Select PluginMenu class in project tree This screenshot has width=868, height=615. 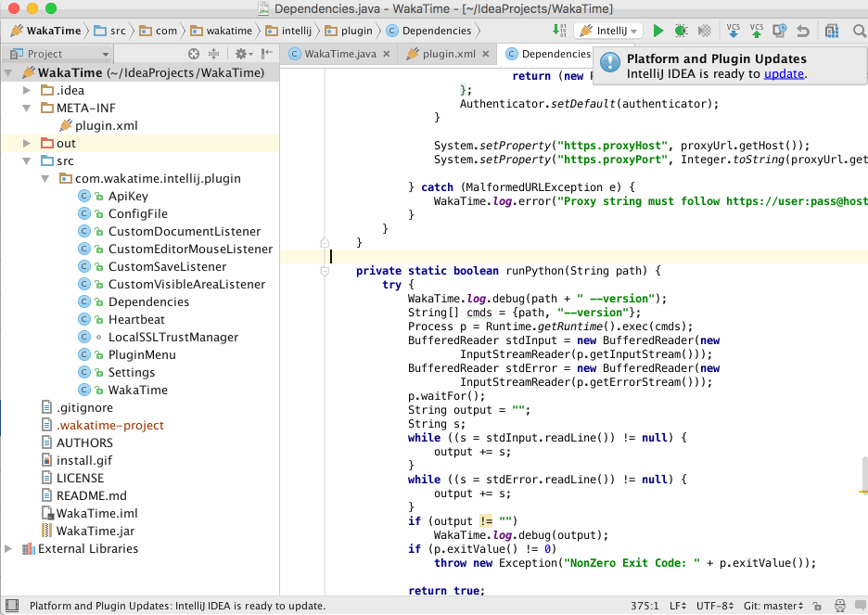tap(142, 355)
